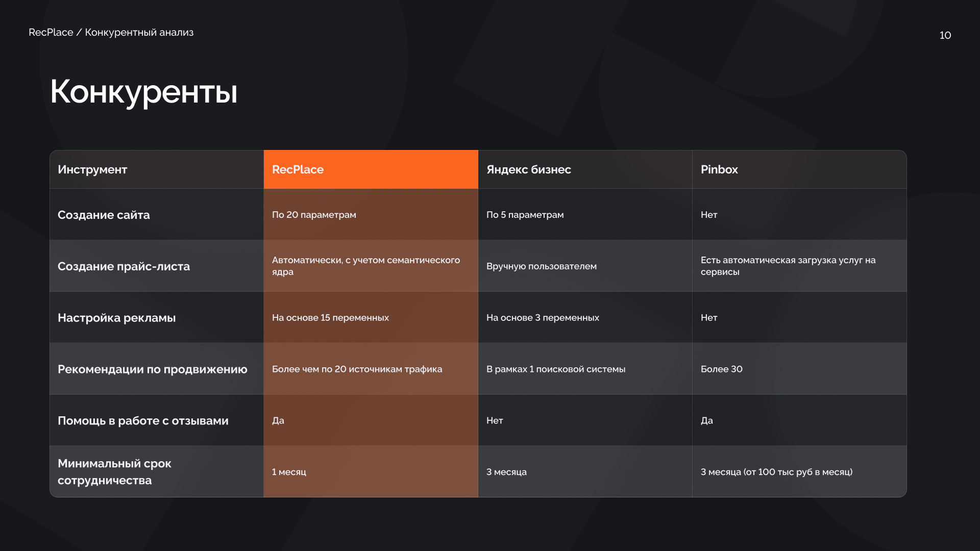This screenshot has width=980, height=551.
Task: Click the На основе 15 переменных cell
Action: pyautogui.click(x=330, y=318)
